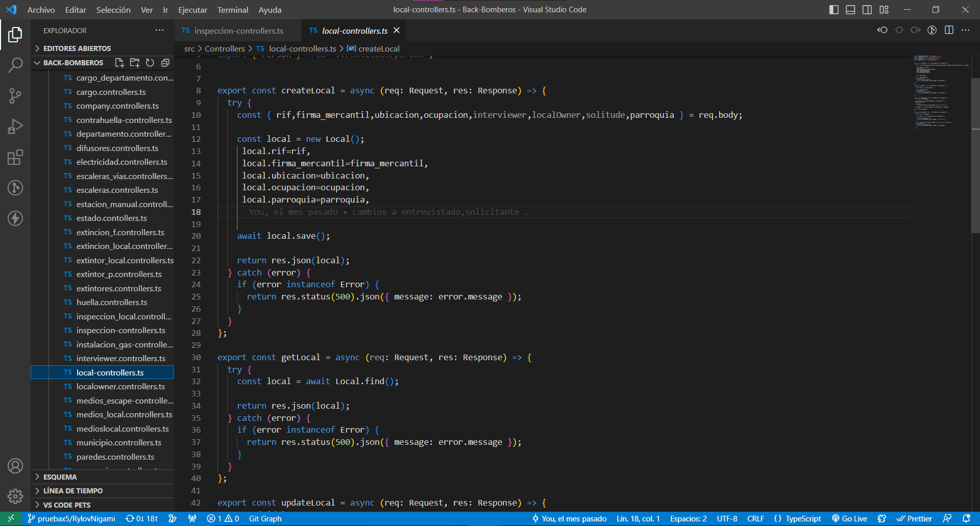Open notifications bell in status bar
980x526 pixels.
pyautogui.click(x=966, y=519)
